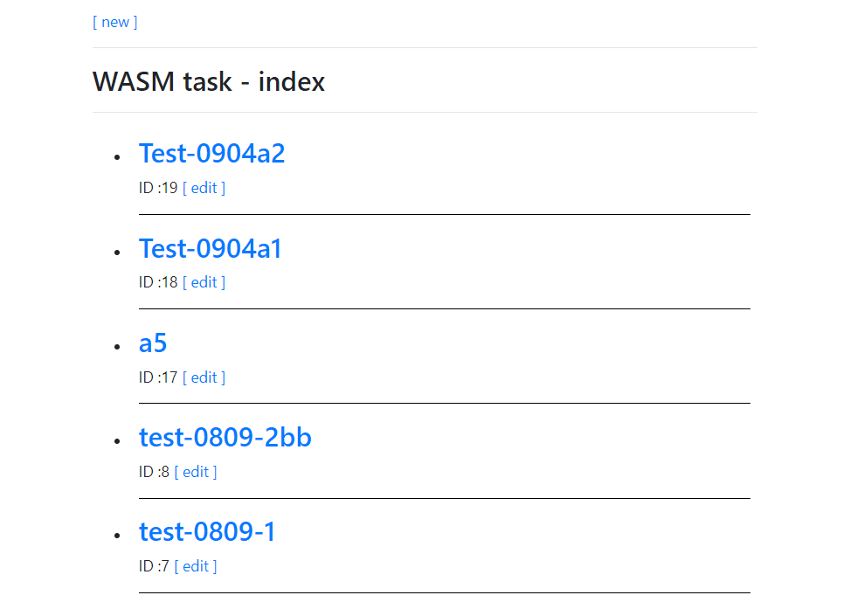Edit the task with ID 7
This screenshot has width=864, height=616.
pyautogui.click(x=196, y=566)
